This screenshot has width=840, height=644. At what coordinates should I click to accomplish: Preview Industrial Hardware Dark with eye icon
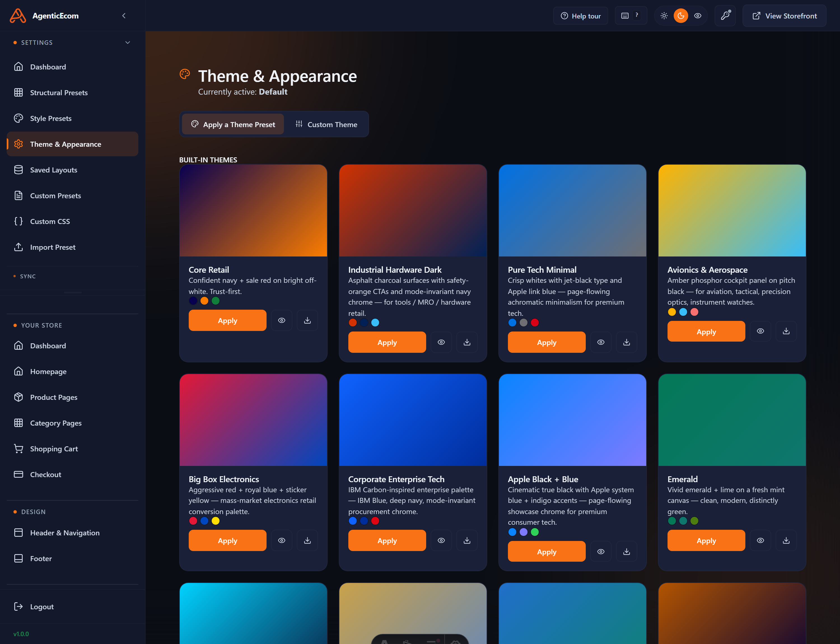click(441, 342)
